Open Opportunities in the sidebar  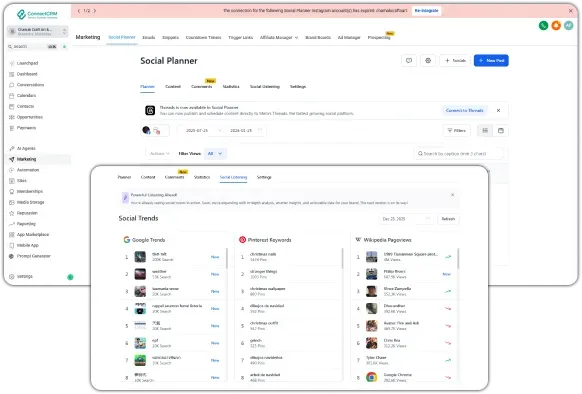[x=29, y=117]
